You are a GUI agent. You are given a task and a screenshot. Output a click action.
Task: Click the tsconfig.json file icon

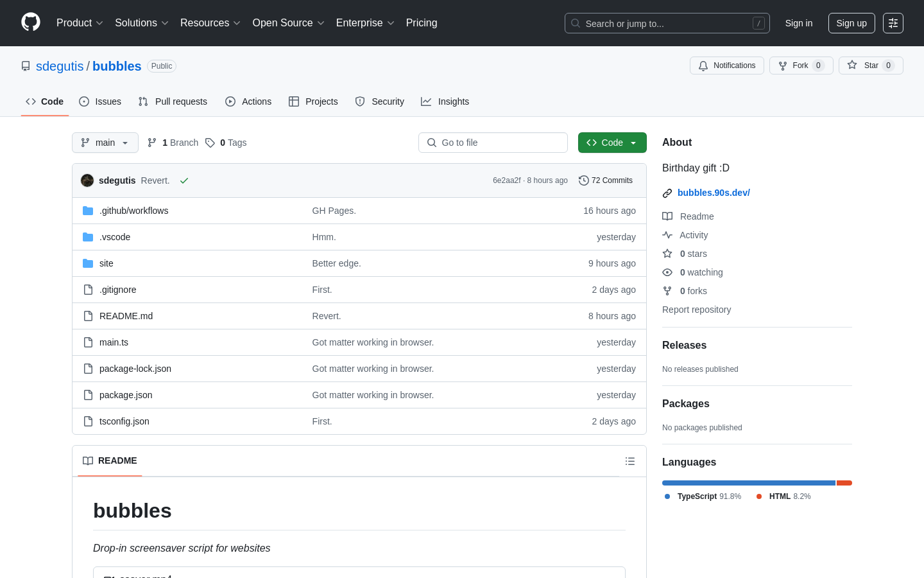coord(88,421)
